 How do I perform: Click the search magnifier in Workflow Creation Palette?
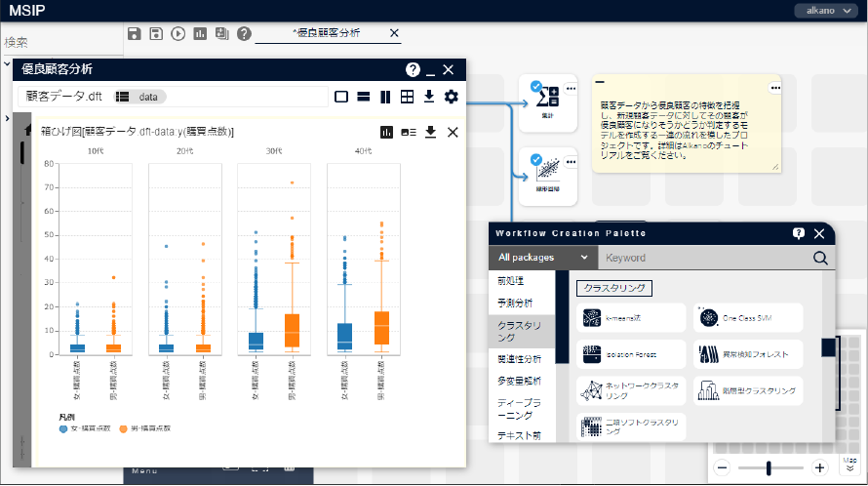820,259
